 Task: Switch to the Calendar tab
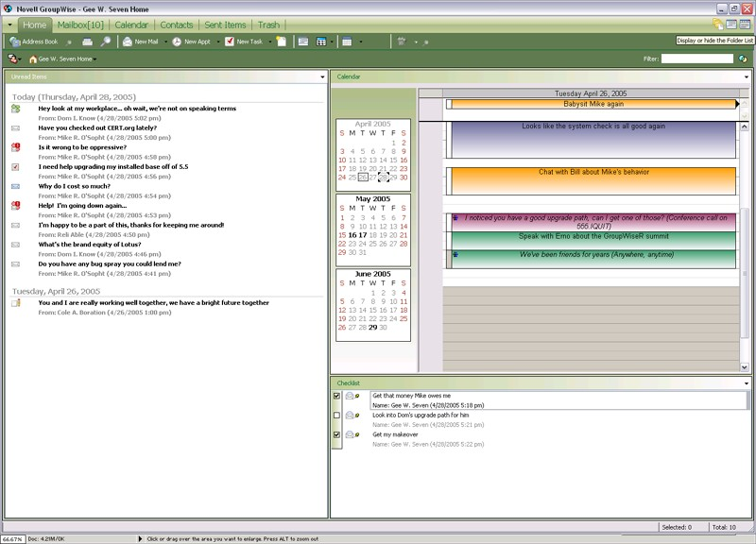click(131, 25)
